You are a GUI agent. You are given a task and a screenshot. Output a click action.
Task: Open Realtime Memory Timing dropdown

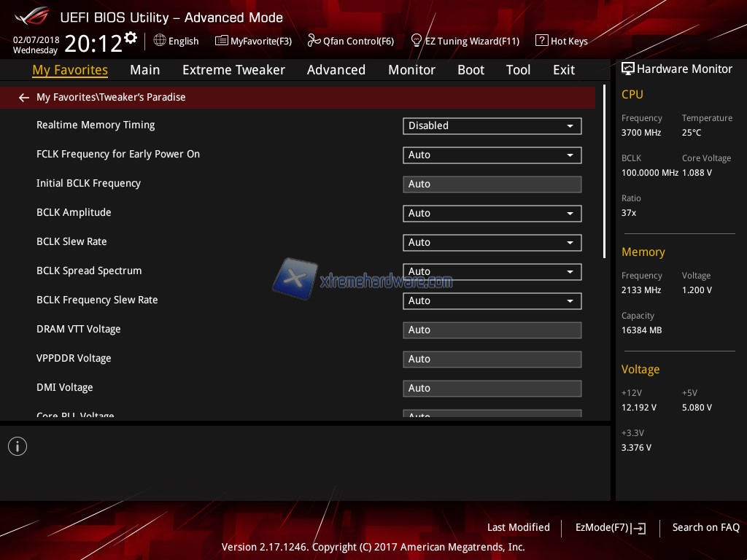pyautogui.click(x=492, y=126)
